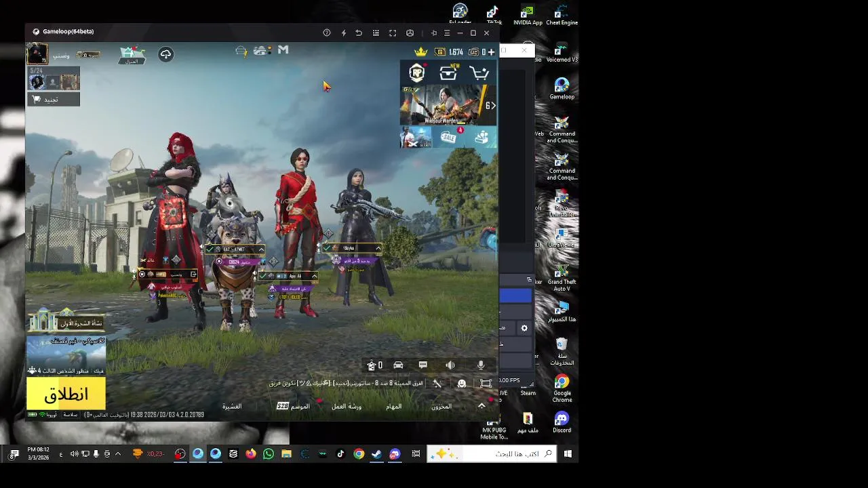Click the Gameloop lightning boost icon
This screenshot has height=488, width=868.
pyautogui.click(x=343, y=33)
